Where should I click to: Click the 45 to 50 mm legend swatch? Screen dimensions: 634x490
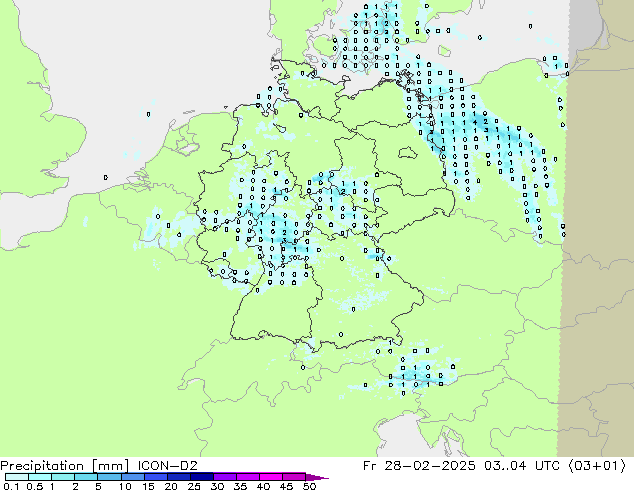pos(294,477)
